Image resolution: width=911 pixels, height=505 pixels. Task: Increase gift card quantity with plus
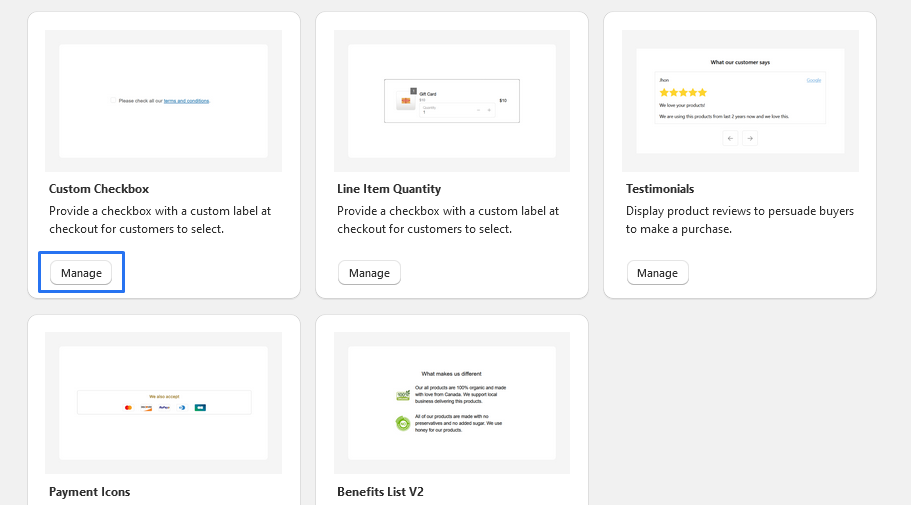[x=489, y=110]
